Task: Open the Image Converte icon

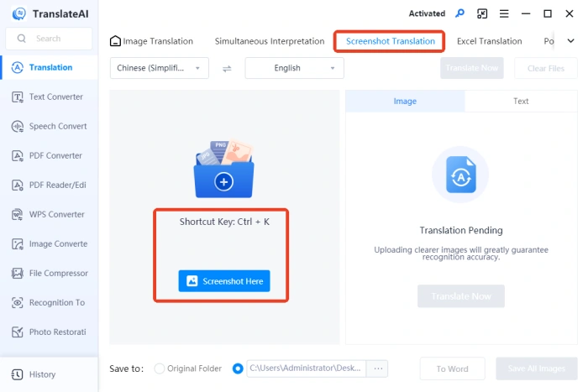Action: [18, 244]
